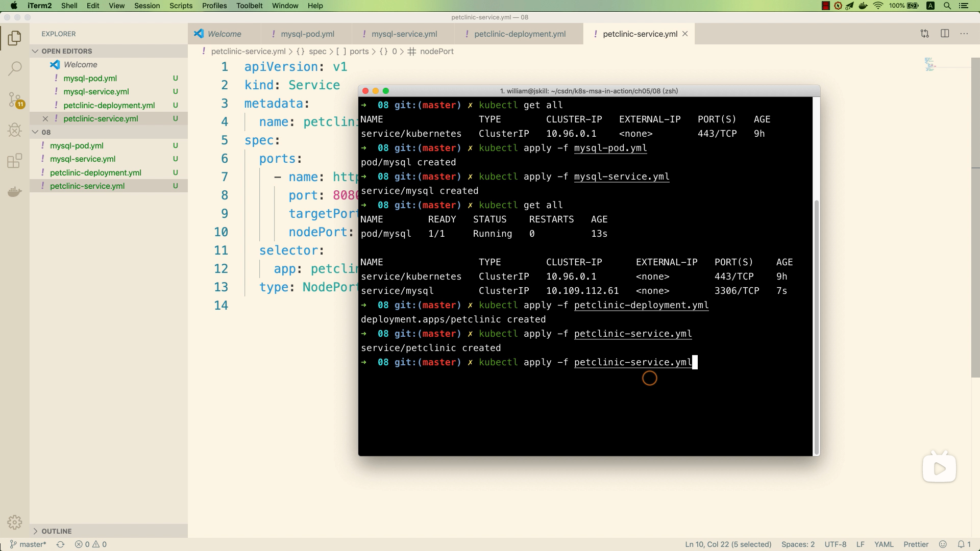The image size is (980, 551).
Task: Open editor More Actions ellipsis
Action: [x=964, y=34]
